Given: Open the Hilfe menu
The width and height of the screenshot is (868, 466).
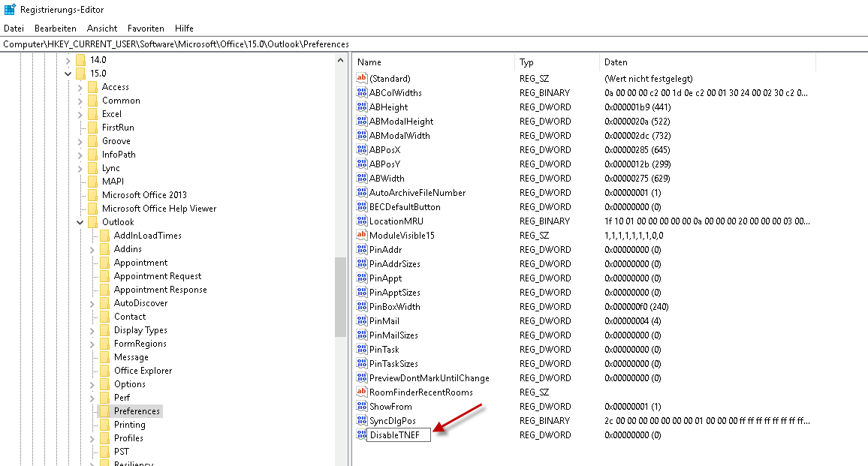Looking at the screenshot, I should tap(185, 29).
